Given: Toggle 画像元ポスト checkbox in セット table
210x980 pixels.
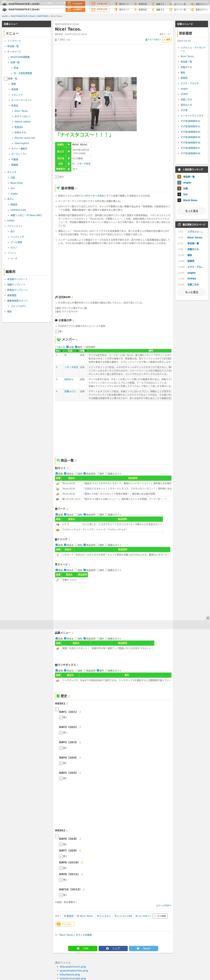Looking at the screenshot, I should point(106,474).
